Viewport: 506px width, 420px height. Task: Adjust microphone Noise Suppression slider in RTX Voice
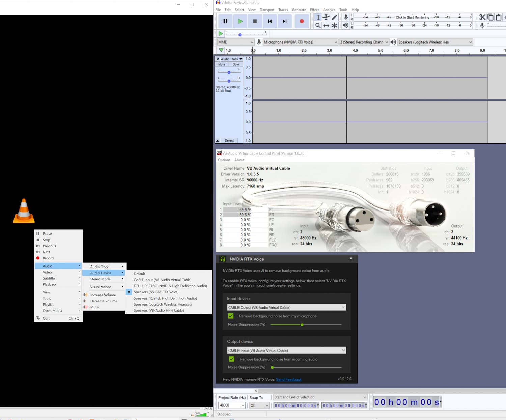306,325
